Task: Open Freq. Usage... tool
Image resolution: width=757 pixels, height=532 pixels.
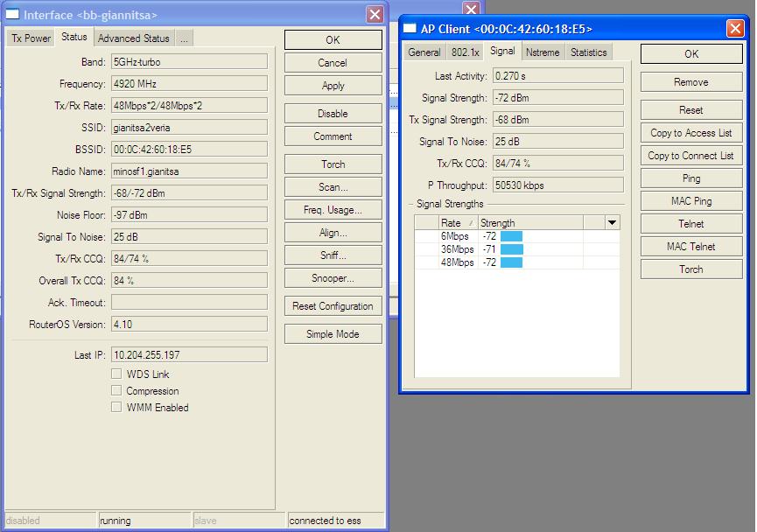Action: [x=333, y=209]
